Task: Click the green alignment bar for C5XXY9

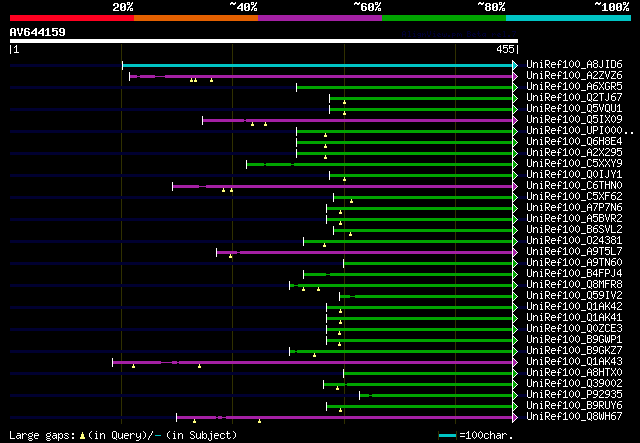Action: click(380, 165)
